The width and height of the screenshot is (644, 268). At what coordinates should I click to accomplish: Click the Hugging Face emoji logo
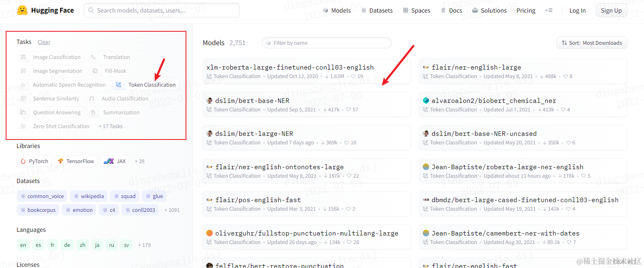pos(22,10)
